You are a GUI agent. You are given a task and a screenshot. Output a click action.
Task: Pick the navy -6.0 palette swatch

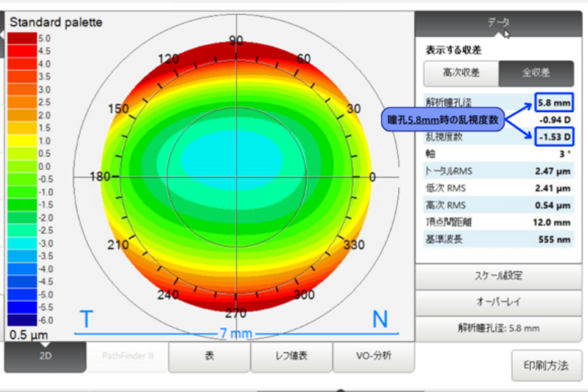point(22,320)
